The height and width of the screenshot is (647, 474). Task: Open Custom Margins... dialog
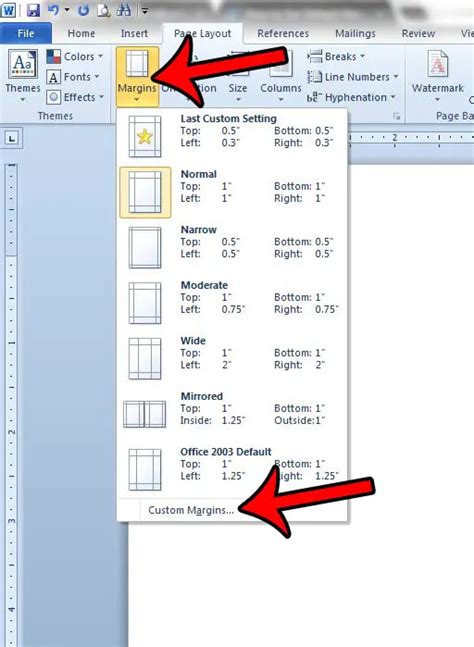tap(191, 510)
